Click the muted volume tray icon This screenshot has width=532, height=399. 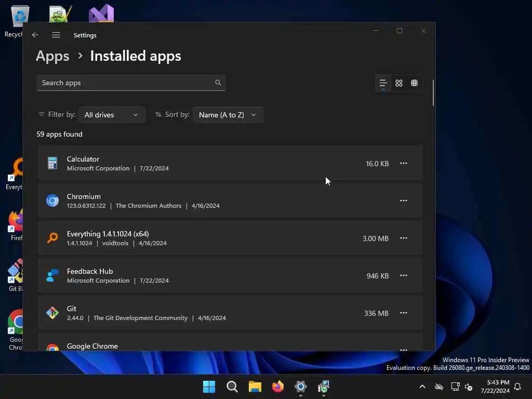469,387
